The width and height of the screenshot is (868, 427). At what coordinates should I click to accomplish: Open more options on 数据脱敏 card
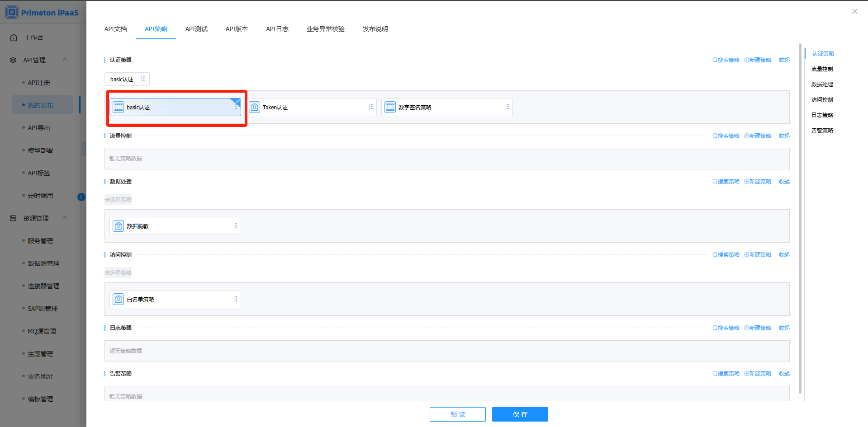click(x=235, y=226)
